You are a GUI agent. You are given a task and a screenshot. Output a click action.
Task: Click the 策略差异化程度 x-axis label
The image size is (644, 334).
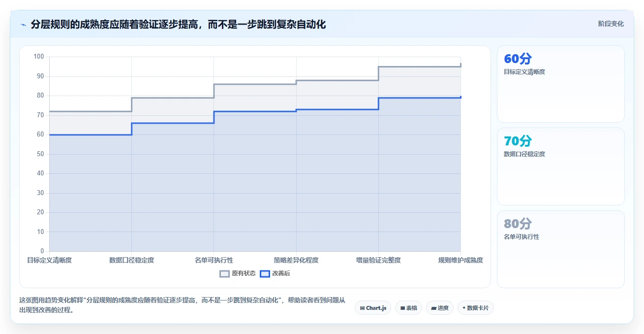click(296, 260)
